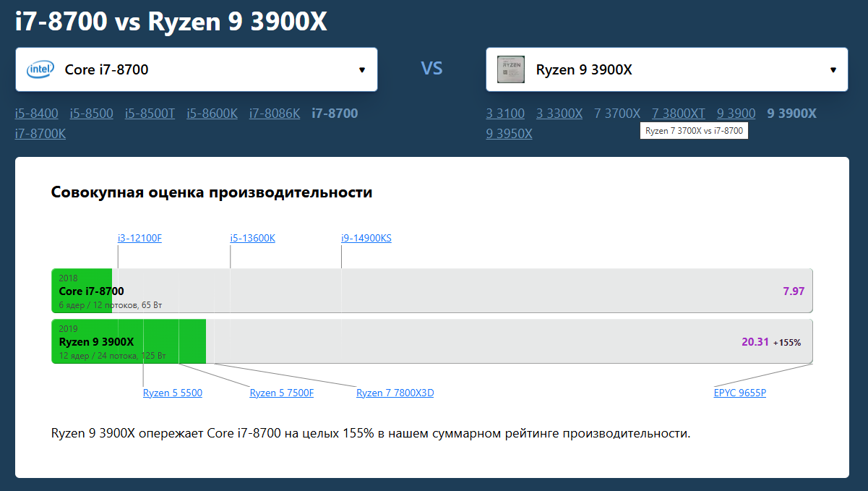Click the bold 9 3900X entry in Ryzen list
The image size is (868, 491).
[x=792, y=114]
